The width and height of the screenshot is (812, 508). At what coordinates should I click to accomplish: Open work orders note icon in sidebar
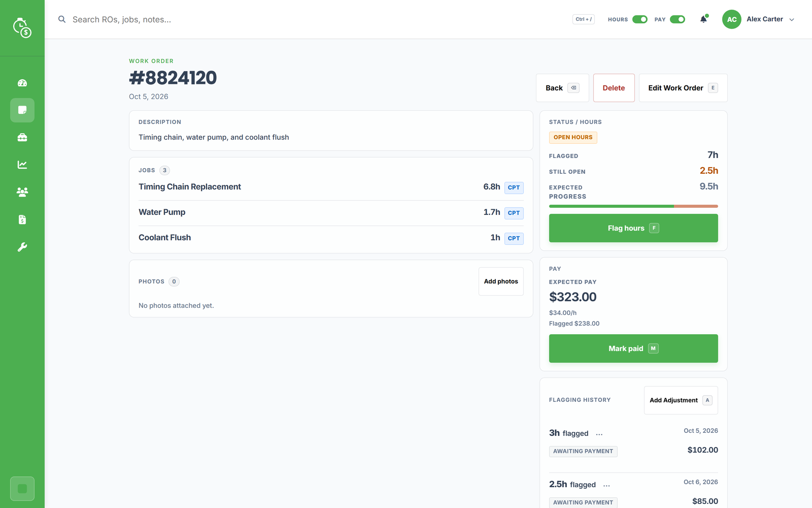(22, 110)
